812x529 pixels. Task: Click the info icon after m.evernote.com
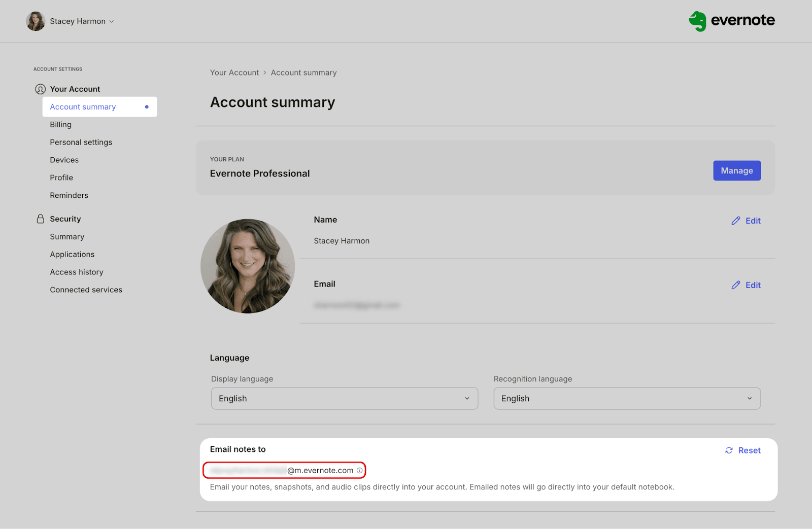point(359,470)
